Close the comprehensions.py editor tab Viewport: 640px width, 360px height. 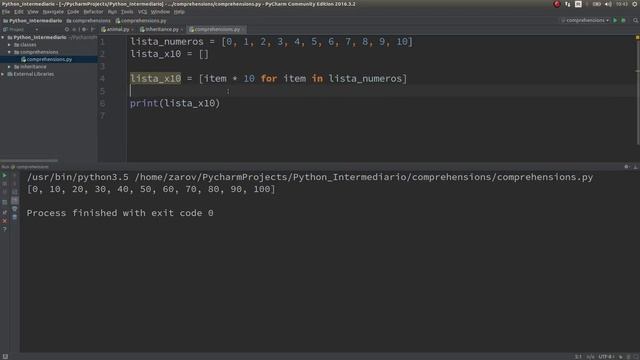(x=243, y=29)
